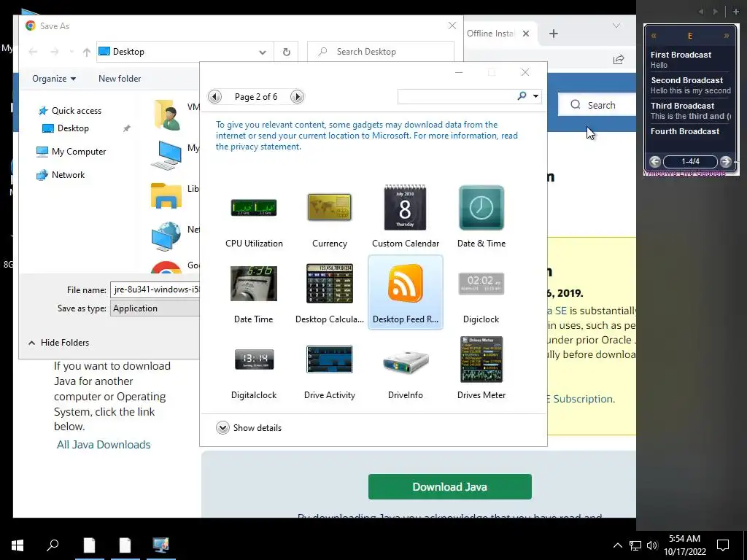Open Windows taskbar search

pos(53,545)
